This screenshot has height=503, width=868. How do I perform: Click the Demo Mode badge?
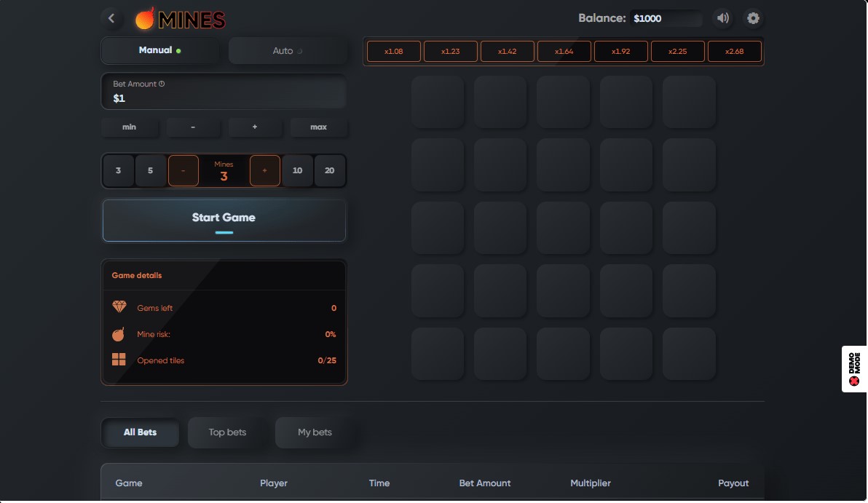click(854, 369)
